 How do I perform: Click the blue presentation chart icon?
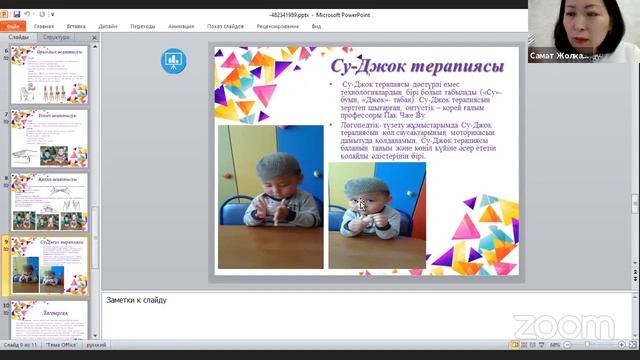coord(173,61)
